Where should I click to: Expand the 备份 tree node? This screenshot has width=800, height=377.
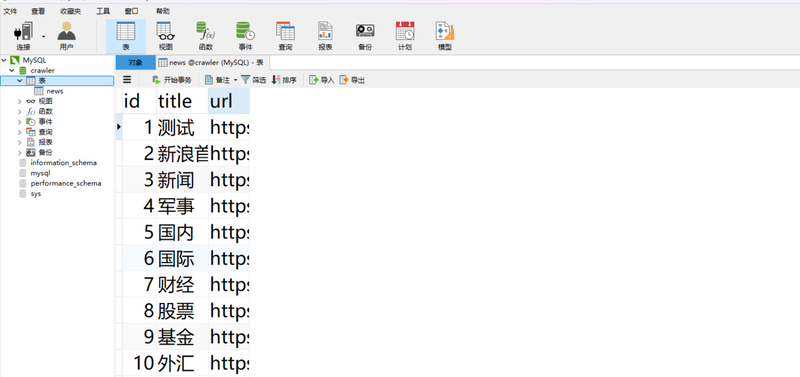click(x=20, y=152)
